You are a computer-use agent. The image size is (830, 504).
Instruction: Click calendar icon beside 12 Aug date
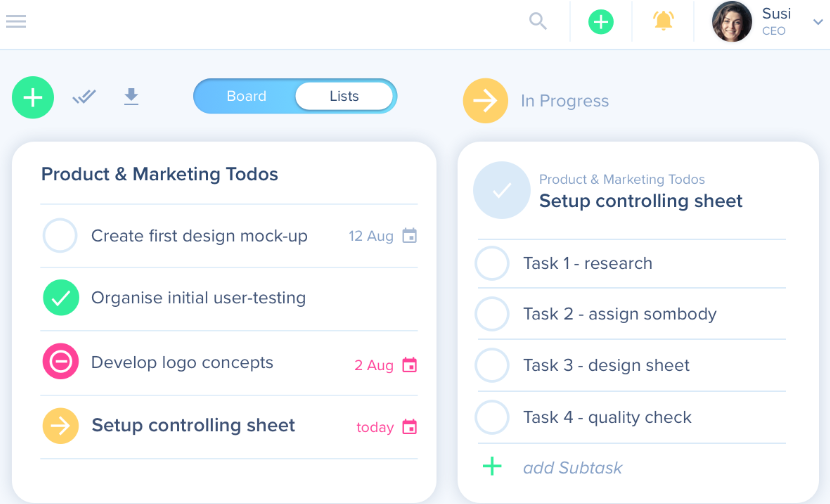click(409, 236)
